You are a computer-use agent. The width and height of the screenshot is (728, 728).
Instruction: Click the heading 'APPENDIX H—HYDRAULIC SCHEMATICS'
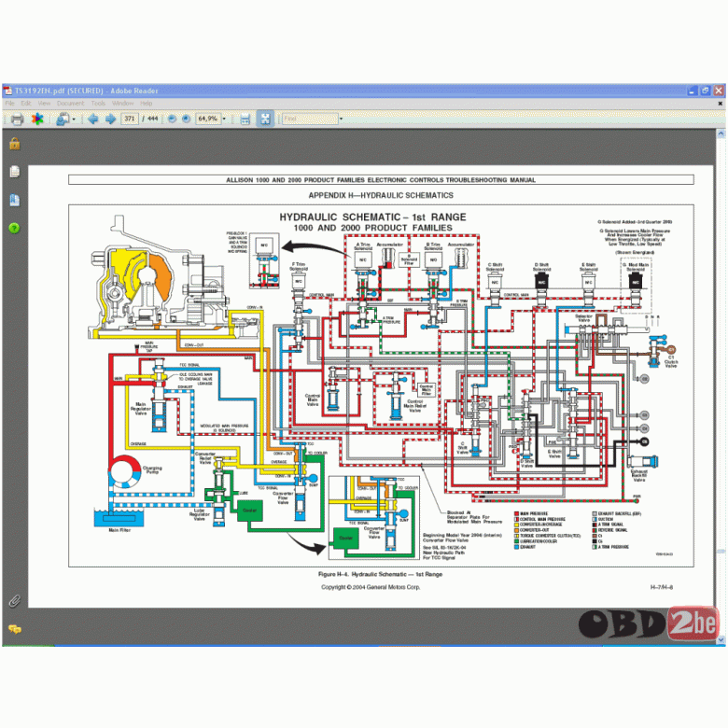[x=381, y=195]
